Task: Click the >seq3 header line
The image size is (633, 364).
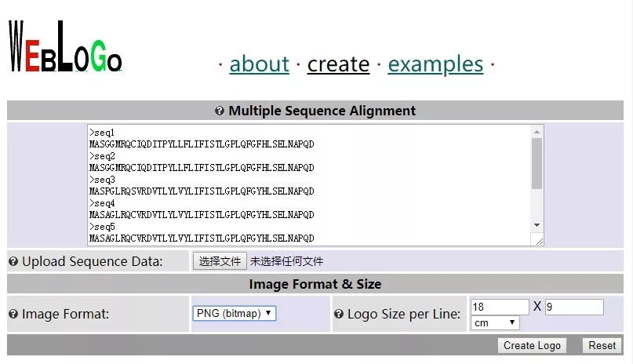Action: pyautogui.click(x=102, y=179)
